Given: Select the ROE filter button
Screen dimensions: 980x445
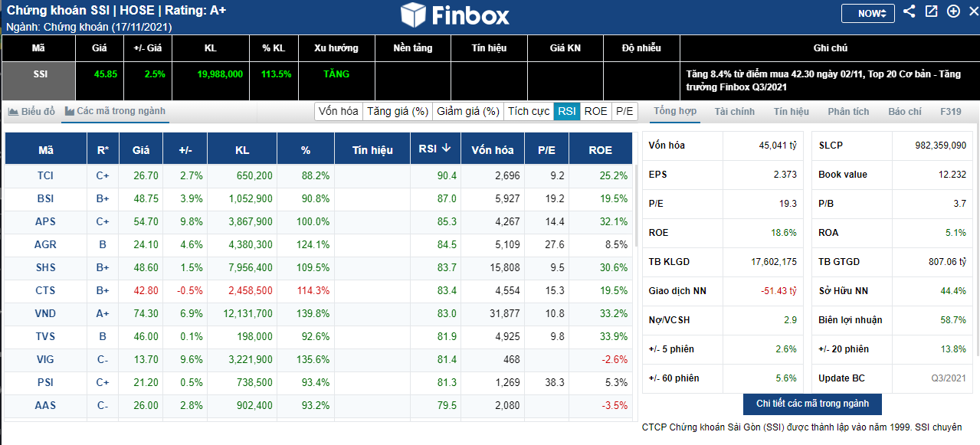Looking at the screenshot, I should coord(596,111).
